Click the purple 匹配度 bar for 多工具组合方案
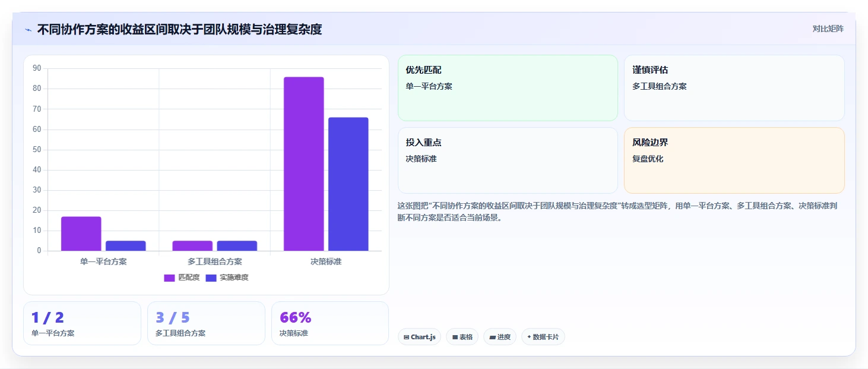This screenshot has width=868, height=369. pyautogui.click(x=192, y=246)
